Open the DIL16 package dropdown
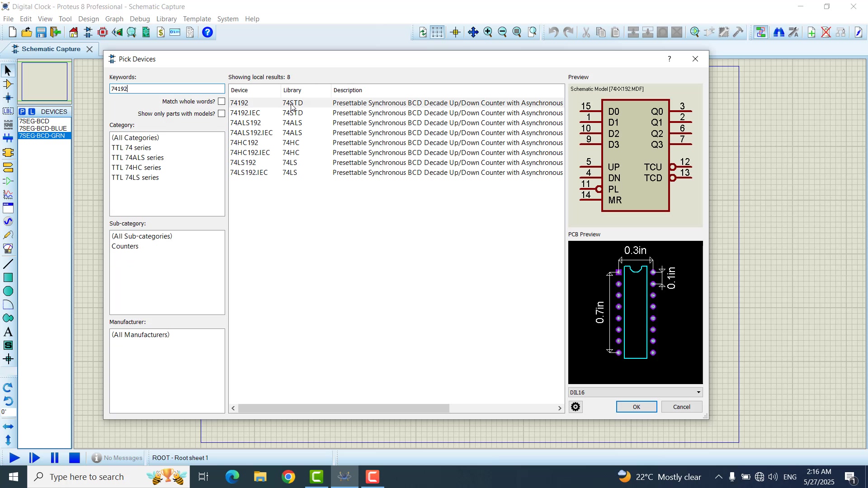868x488 pixels. (x=698, y=392)
